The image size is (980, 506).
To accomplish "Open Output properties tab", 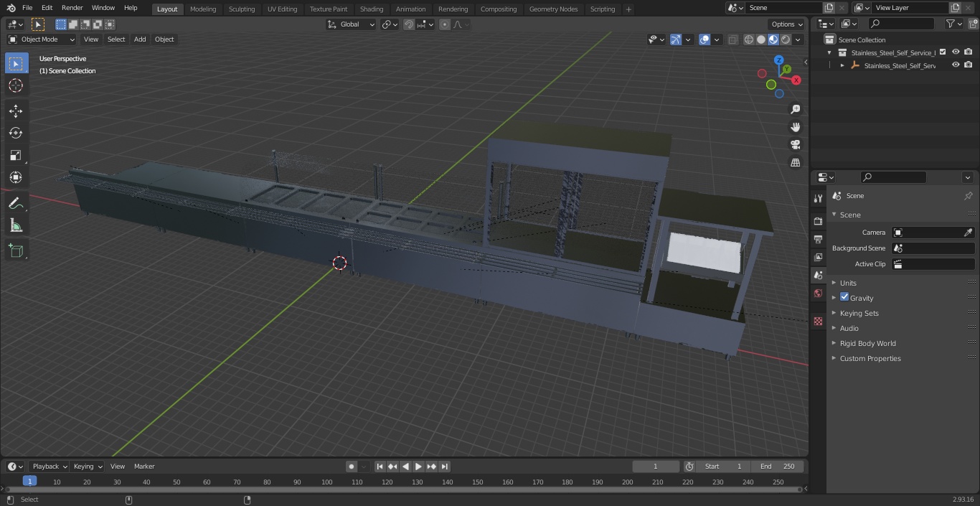I will (x=818, y=239).
